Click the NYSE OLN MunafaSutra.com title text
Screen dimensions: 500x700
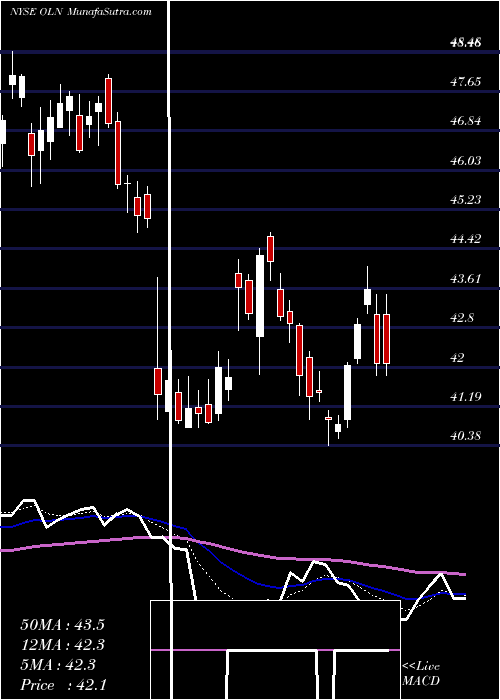[x=81, y=12]
